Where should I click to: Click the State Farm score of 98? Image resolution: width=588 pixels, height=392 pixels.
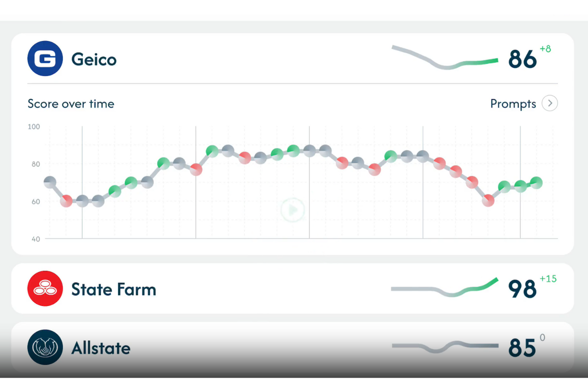click(522, 289)
